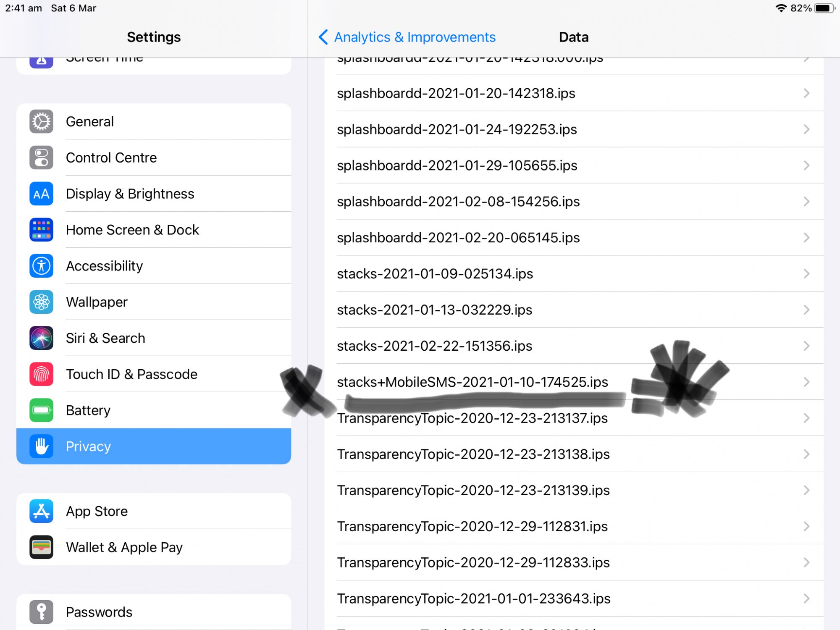Open Passwords settings row
The width and height of the screenshot is (840, 630).
click(154, 612)
